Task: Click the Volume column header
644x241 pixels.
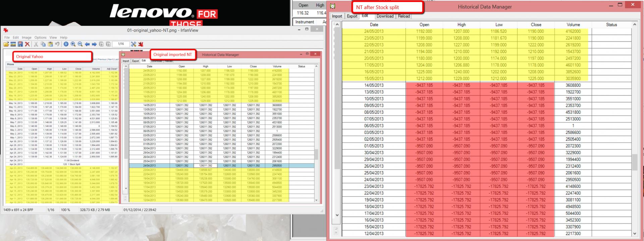Action: [x=573, y=24]
